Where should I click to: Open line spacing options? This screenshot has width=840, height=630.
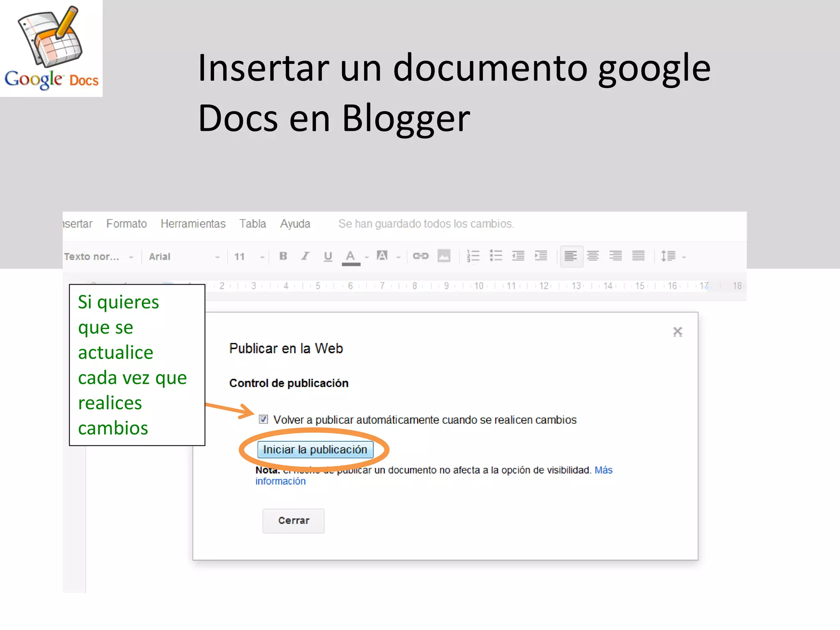tap(668, 256)
